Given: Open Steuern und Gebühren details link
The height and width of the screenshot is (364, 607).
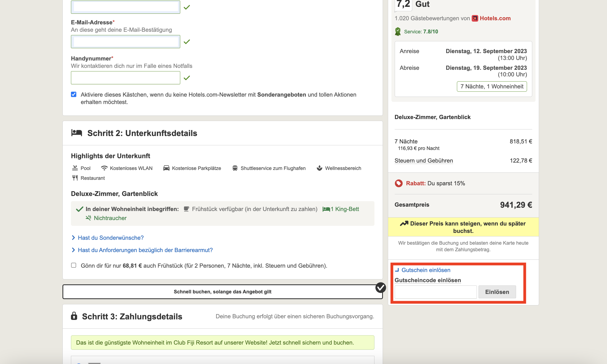Looking at the screenshot, I should click(x=424, y=161).
